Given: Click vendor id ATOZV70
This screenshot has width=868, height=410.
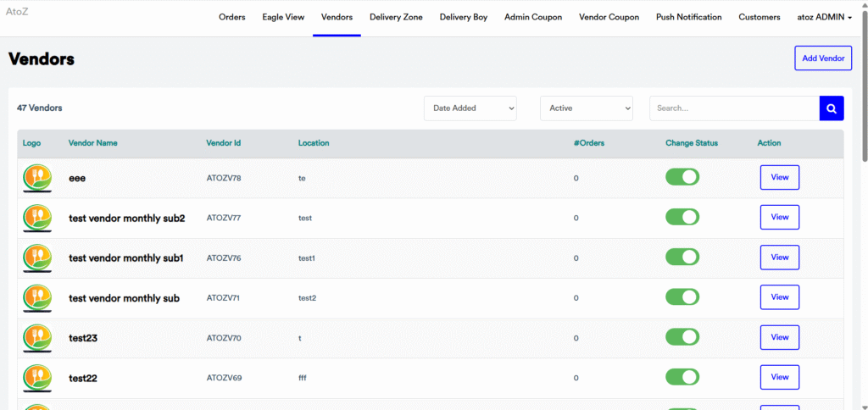Looking at the screenshot, I should (x=224, y=338).
